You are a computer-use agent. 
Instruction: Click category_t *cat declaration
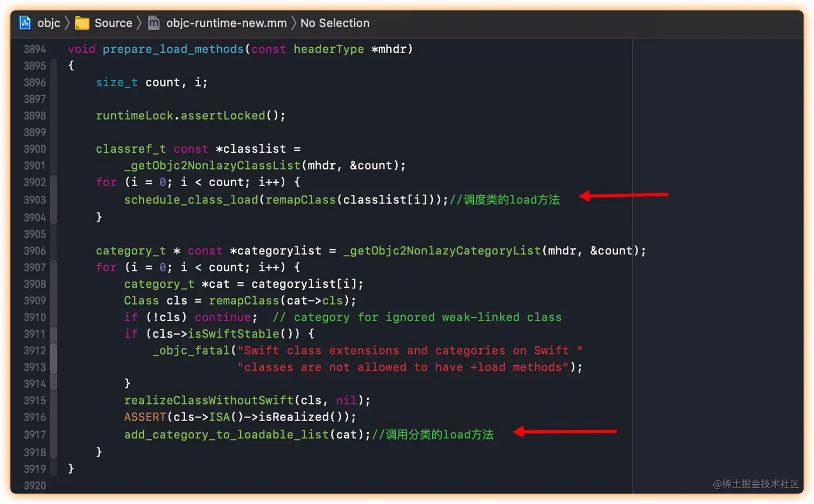click(x=177, y=284)
